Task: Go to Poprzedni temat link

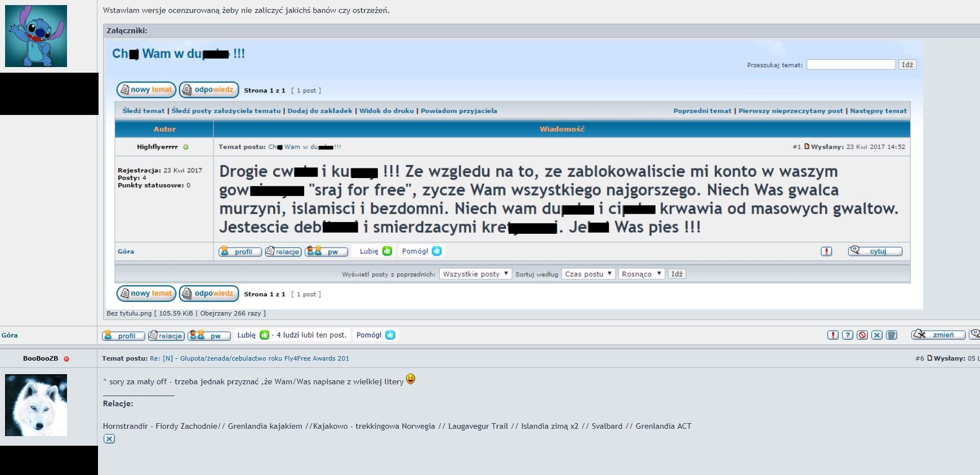Action: coord(702,111)
